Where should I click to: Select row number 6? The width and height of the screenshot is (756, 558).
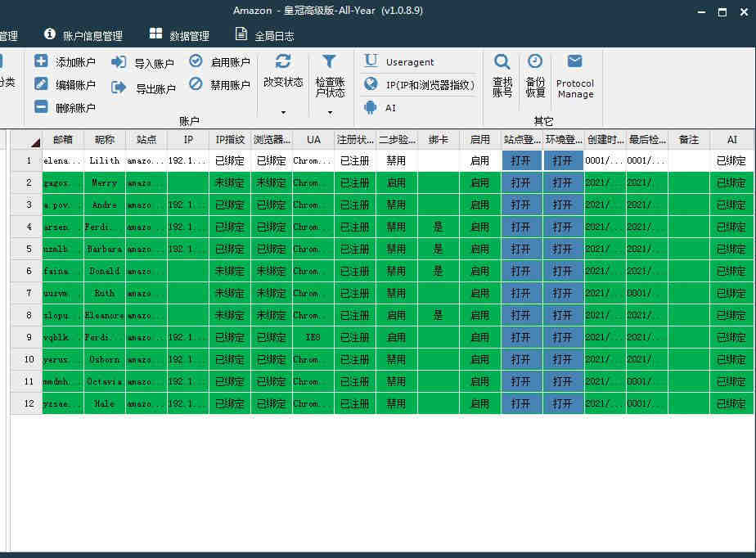[26, 271]
